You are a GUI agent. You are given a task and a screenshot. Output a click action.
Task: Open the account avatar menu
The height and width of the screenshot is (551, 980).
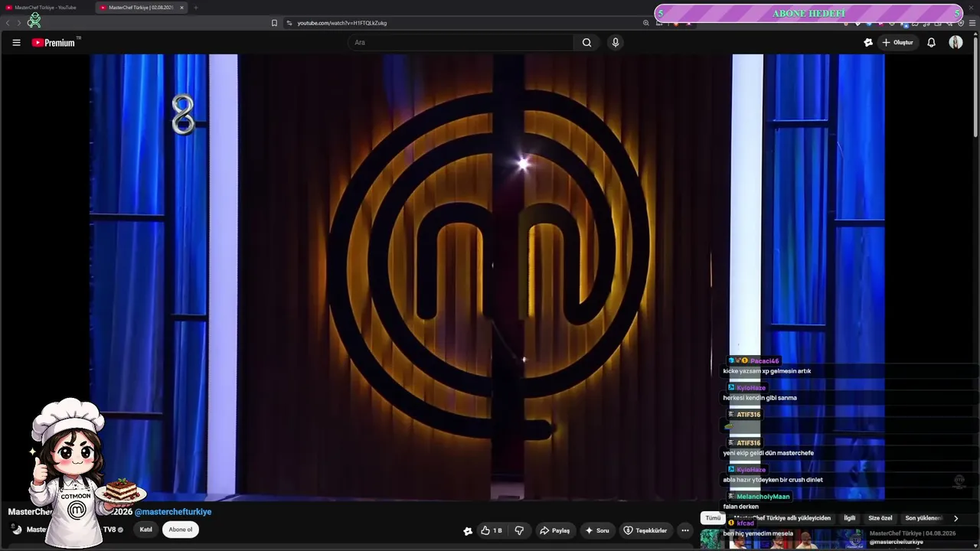coord(955,43)
